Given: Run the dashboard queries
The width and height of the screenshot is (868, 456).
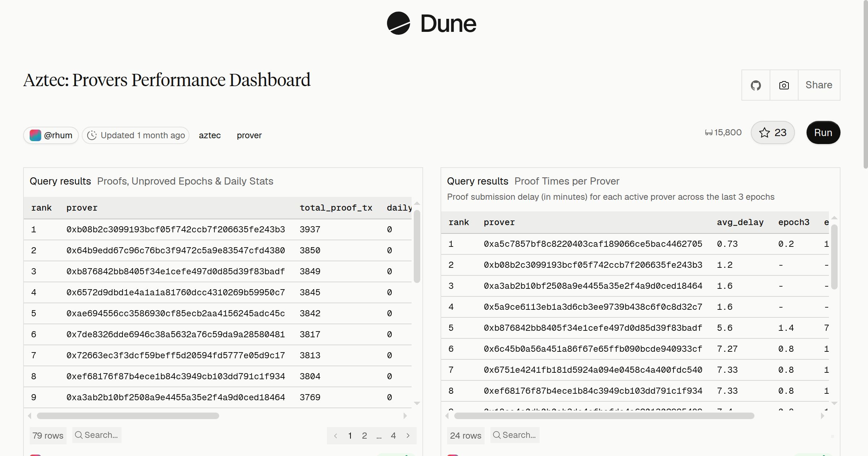Looking at the screenshot, I should coord(823,132).
